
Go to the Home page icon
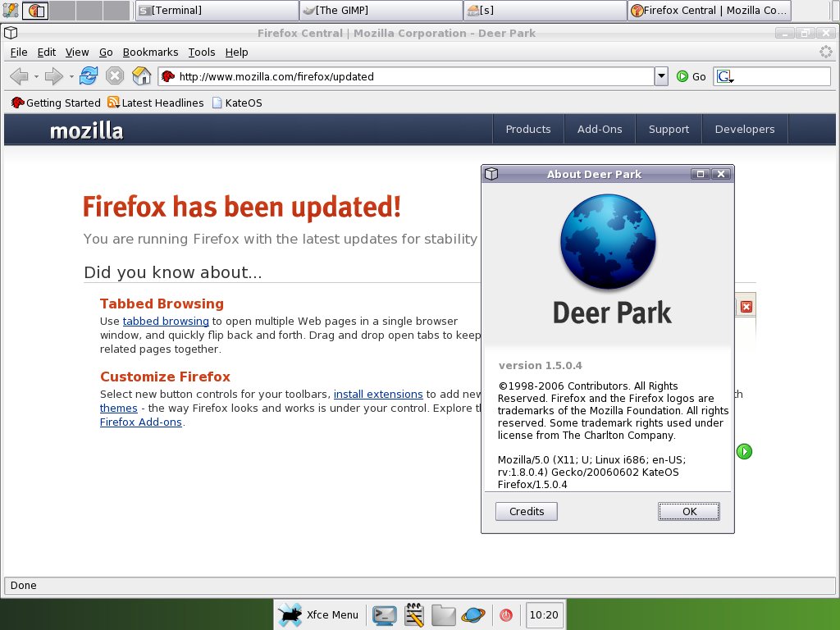[141, 76]
